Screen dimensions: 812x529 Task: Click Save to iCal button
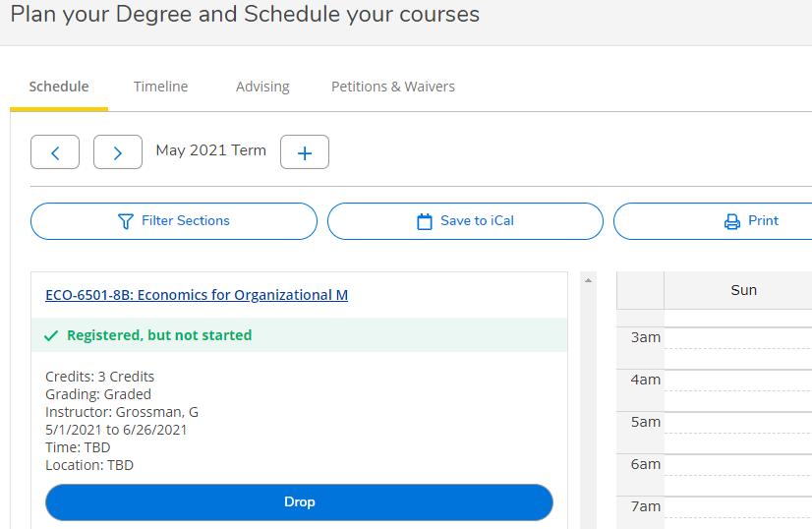click(465, 221)
